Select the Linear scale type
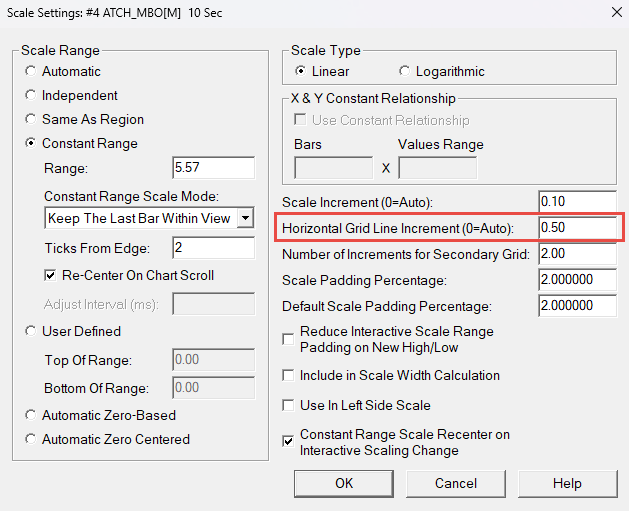Image resolution: width=629 pixels, height=511 pixels. pos(301,72)
